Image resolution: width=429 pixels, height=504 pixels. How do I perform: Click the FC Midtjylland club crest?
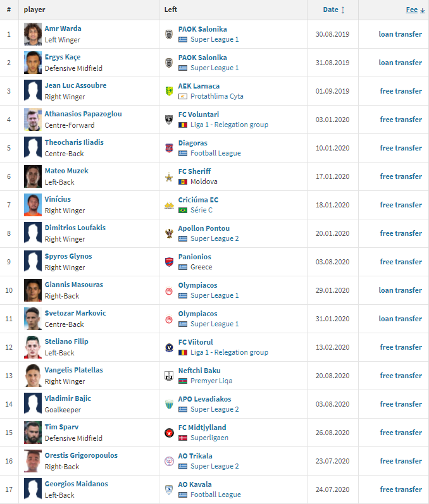click(x=169, y=433)
